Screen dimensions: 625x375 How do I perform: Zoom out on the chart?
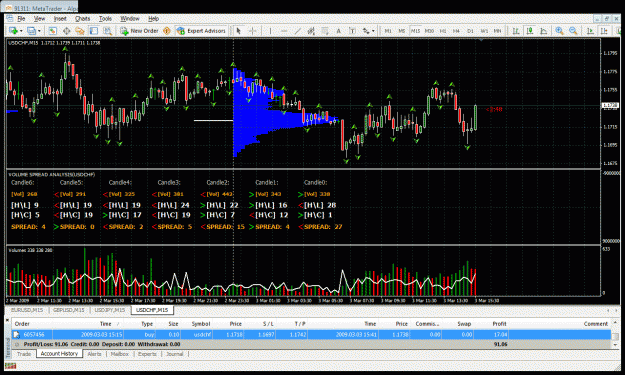click(x=573, y=31)
